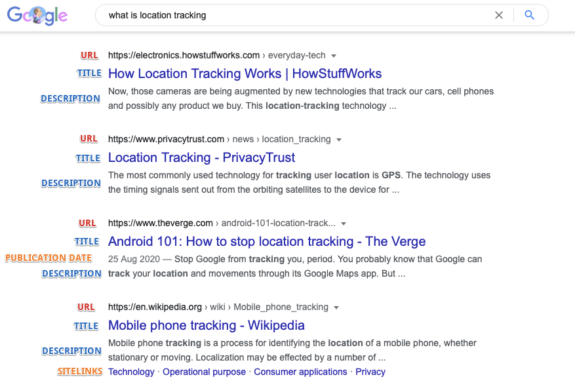Expand dropdown arrow next to theverge URL
The height and width of the screenshot is (392, 575).
click(344, 224)
